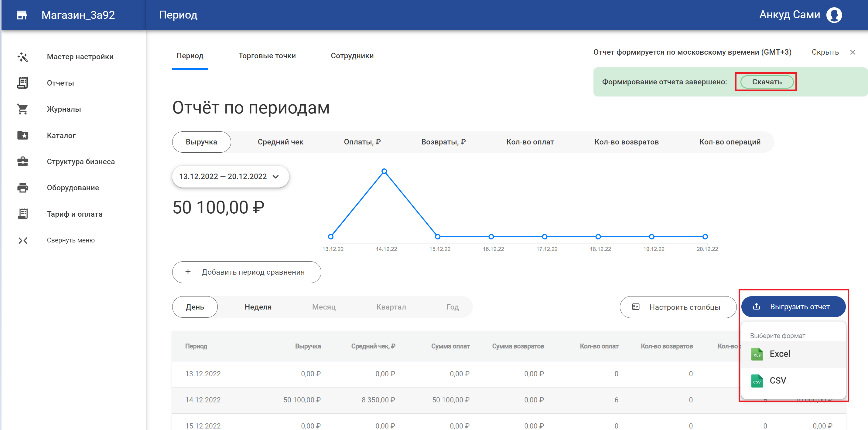Select the Оплаты, ₽ metric
The height and width of the screenshot is (430, 868).
(x=362, y=142)
